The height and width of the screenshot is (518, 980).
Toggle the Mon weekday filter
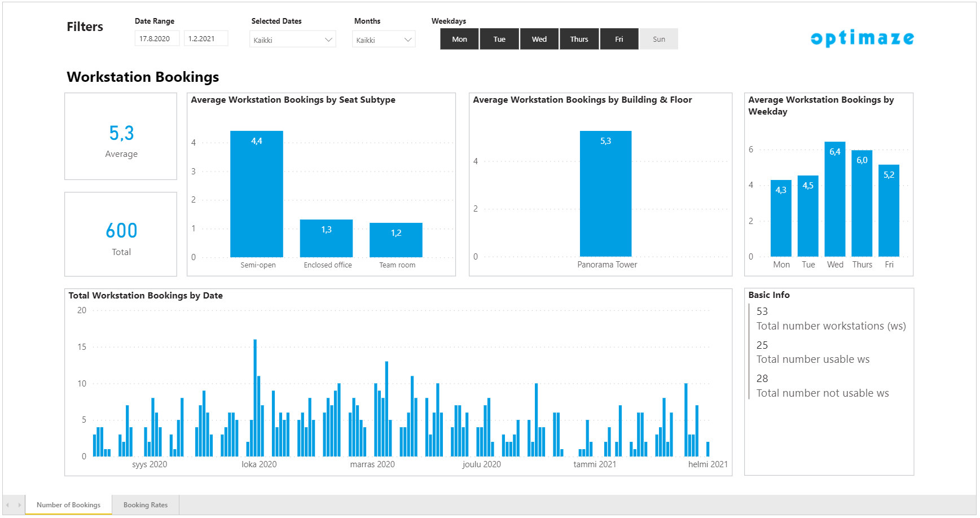[459, 39]
